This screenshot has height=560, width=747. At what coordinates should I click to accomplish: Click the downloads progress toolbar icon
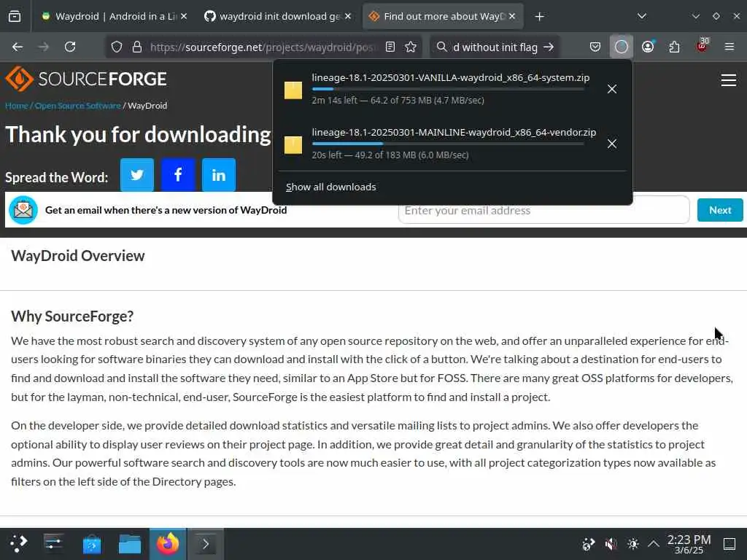[622, 47]
